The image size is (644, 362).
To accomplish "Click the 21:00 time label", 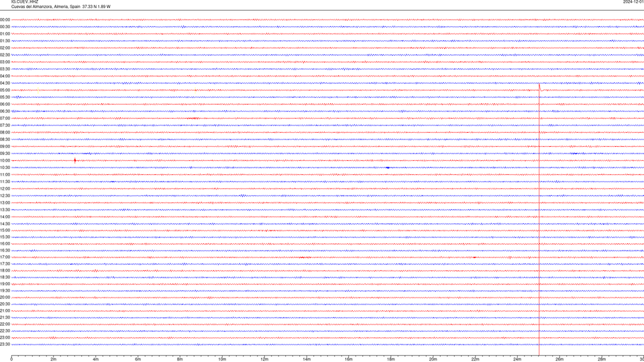I will point(5,310).
